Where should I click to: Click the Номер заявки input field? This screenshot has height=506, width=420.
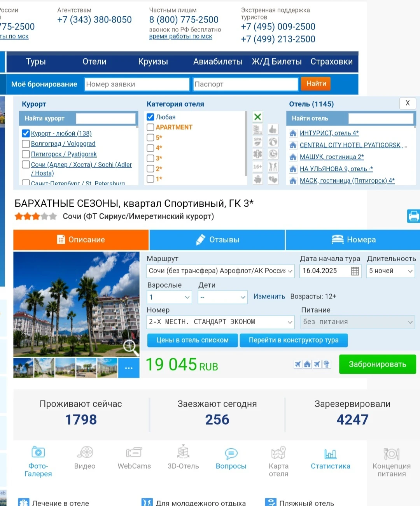(136, 84)
